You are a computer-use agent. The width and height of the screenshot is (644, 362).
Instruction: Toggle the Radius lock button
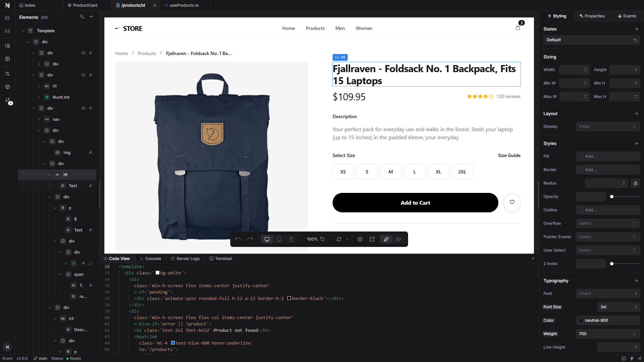(636, 183)
